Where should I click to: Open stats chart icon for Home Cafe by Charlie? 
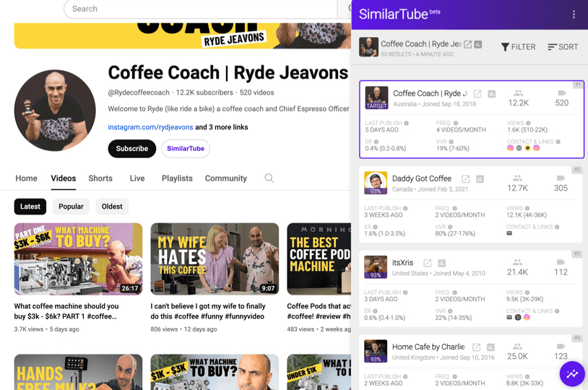[x=490, y=347]
